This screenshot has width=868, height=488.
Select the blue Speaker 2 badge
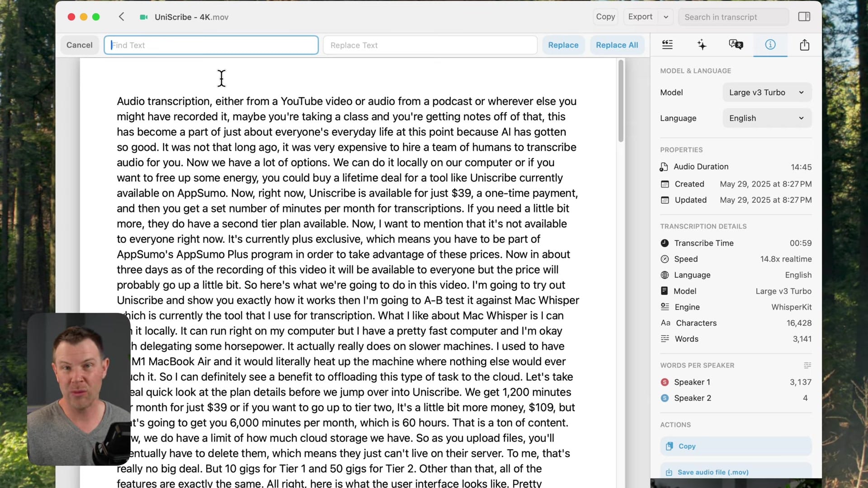pos(665,398)
